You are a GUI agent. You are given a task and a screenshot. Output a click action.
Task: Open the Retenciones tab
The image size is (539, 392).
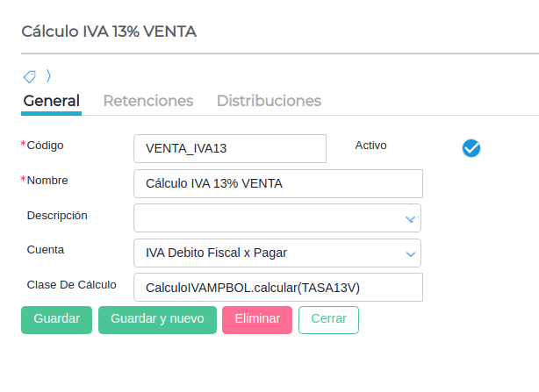(148, 101)
